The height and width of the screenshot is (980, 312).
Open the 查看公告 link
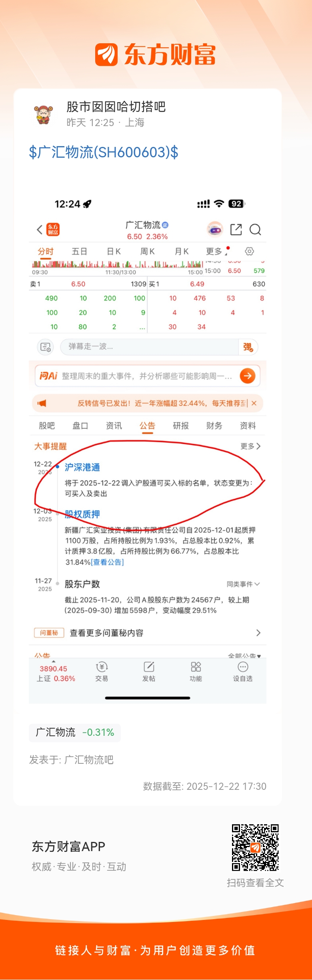pyautogui.click(x=108, y=562)
